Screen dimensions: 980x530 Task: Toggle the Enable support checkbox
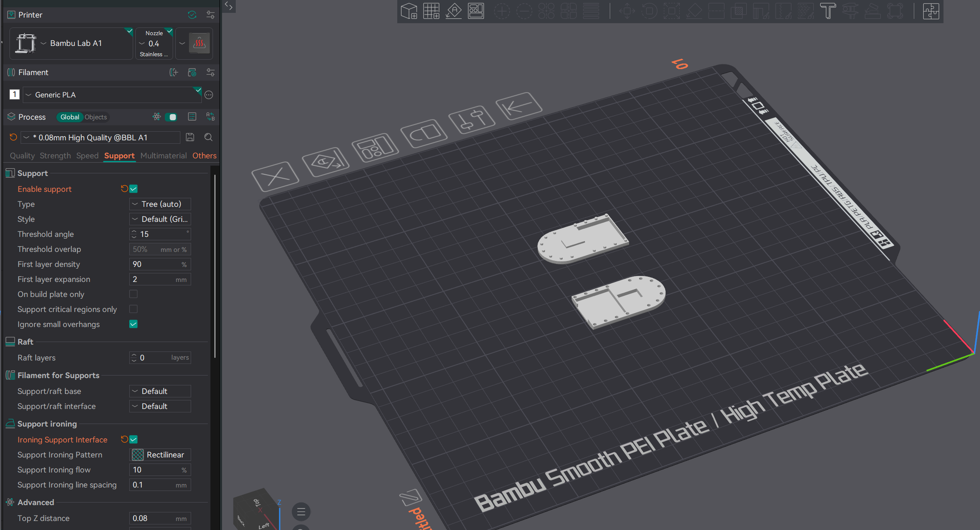(x=134, y=189)
